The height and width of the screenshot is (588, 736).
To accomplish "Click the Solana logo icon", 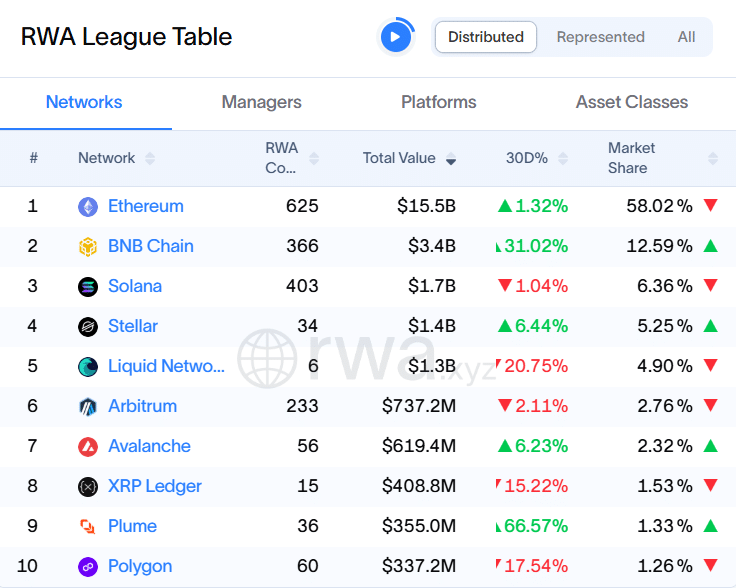I will [x=88, y=287].
